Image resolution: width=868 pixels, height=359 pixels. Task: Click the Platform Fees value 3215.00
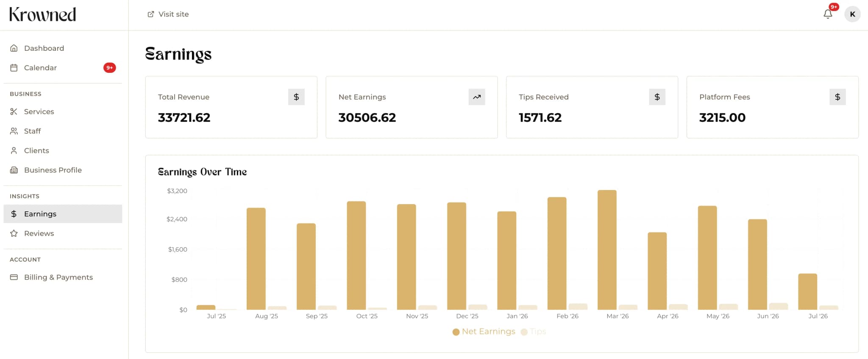click(722, 118)
